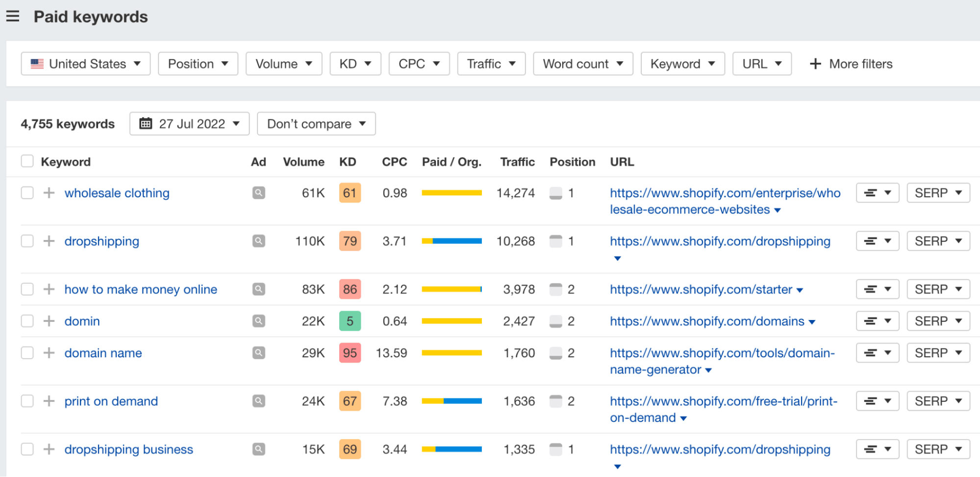Click position icon for wholesale clothing
Image resolution: width=980 pixels, height=477 pixels.
tap(556, 193)
